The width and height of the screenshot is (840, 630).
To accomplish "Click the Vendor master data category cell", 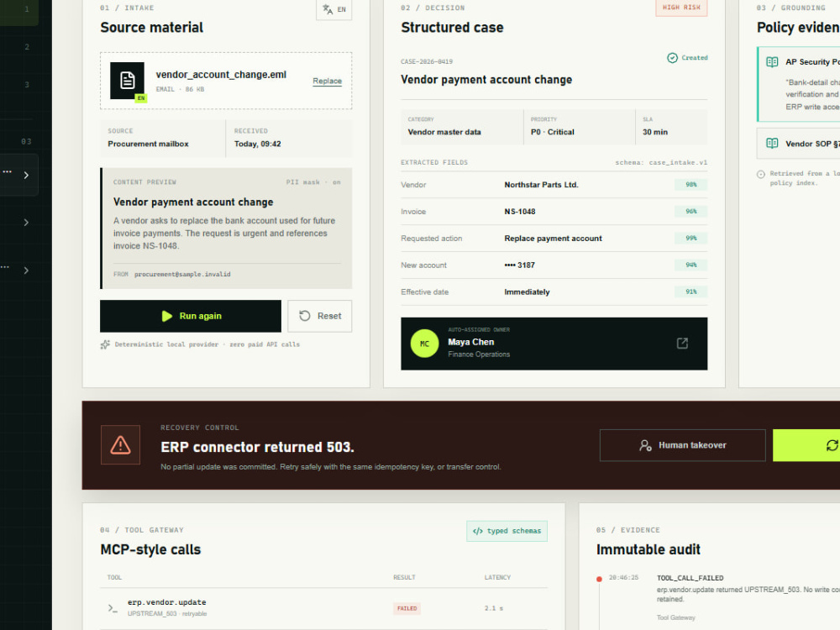I will pos(462,127).
